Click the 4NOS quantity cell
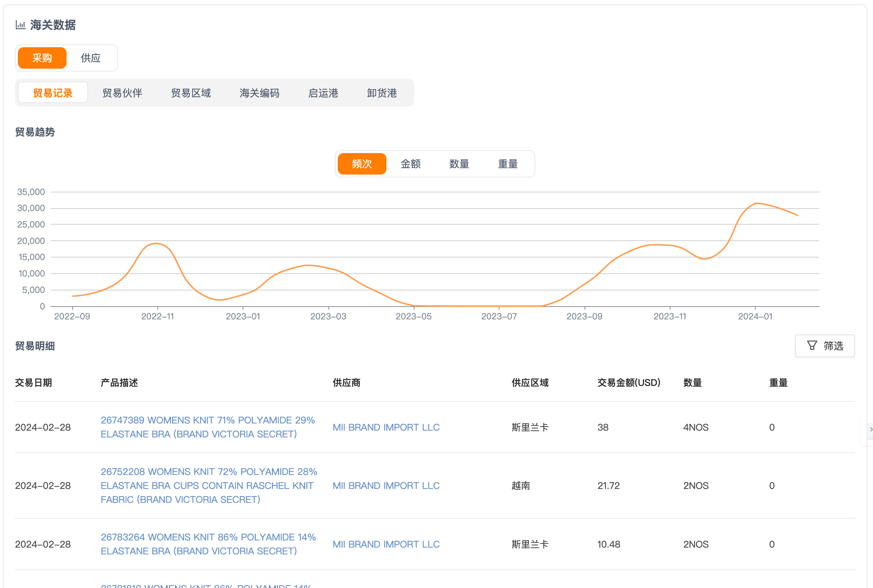This screenshot has height=588, width=873. (x=696, y=427)
